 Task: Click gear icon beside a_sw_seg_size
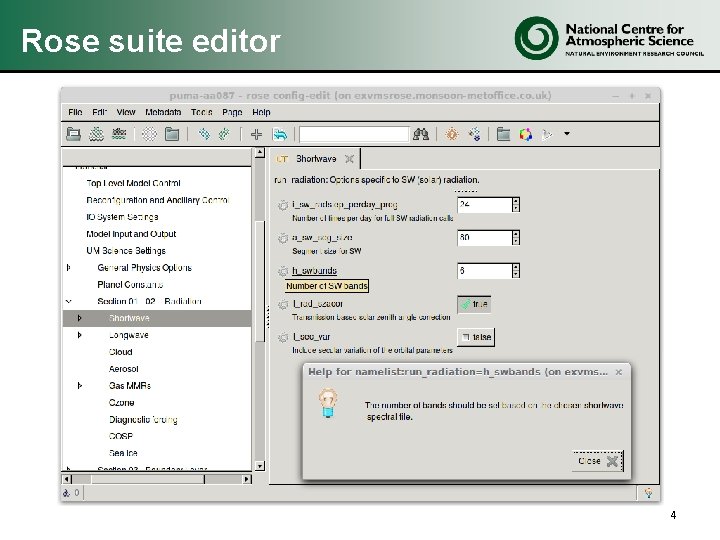point(283,238)
